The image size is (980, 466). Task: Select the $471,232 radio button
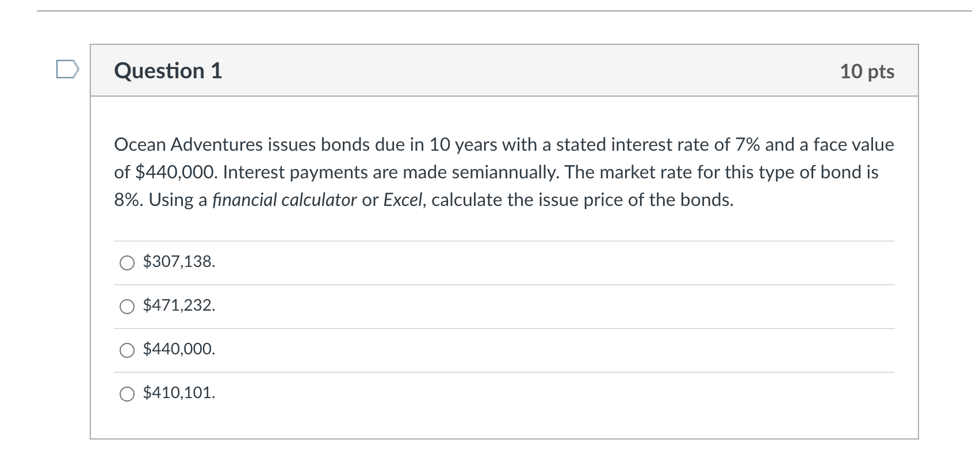tap(127, 306)
